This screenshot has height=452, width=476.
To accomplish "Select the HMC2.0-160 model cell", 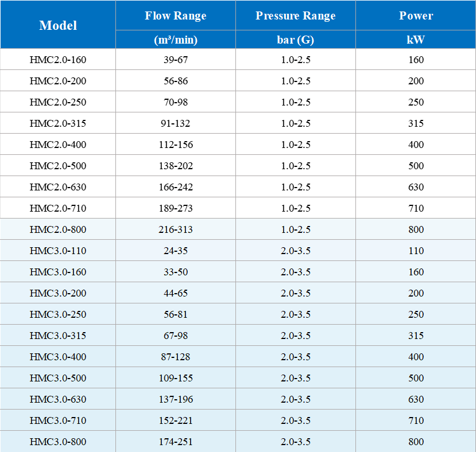I will tap(58, 60).
